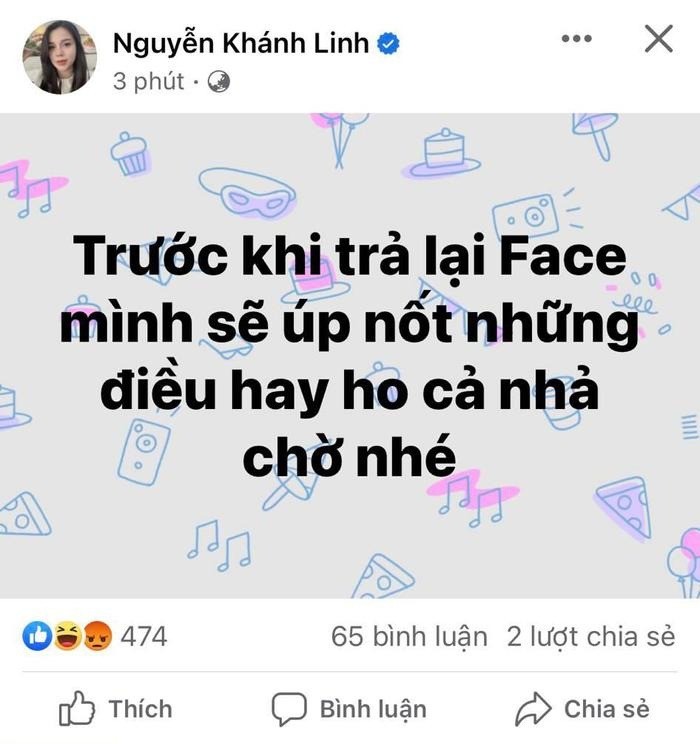Open Nguyễn Khánh Linh's profile picture
Image resolution: width=700 pixels, height=744 pixels.
coord(59,57)
